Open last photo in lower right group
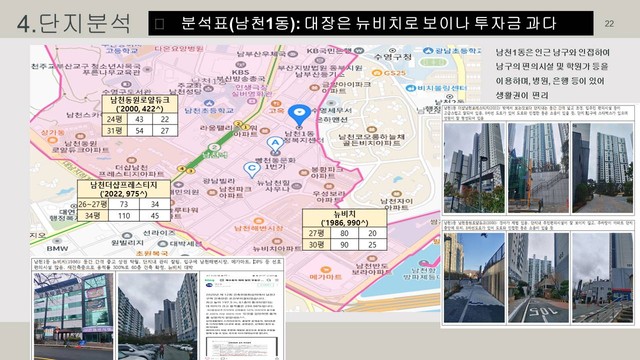The height and width of the screenshot is (360, 640). coord(602,278)
